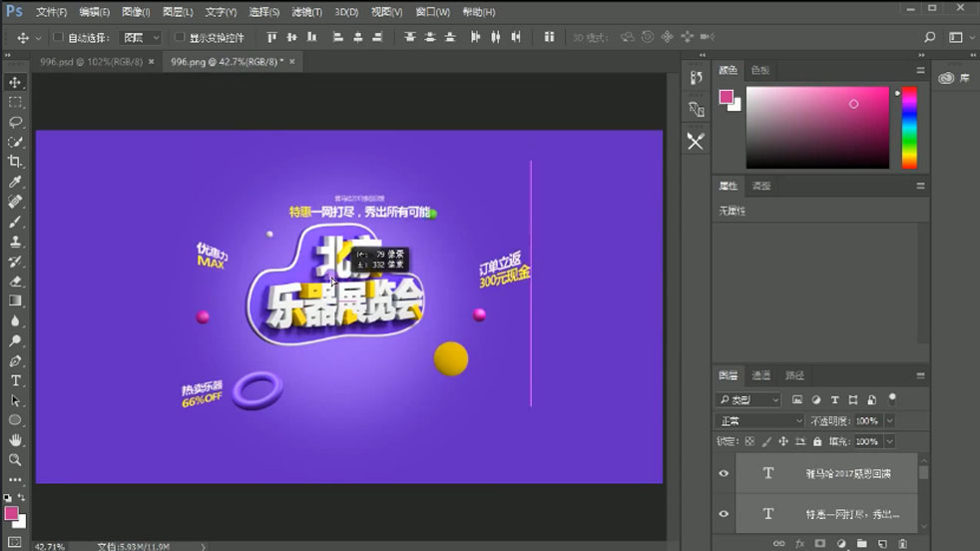
Task: Toggle lock all padlock icon
Action: 817,441
